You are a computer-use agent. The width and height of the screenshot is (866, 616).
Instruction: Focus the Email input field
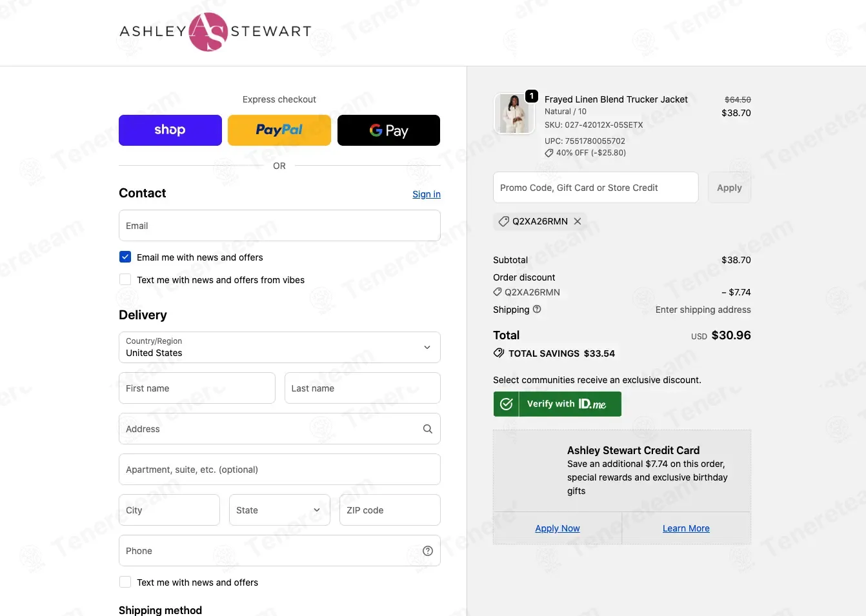279,226
